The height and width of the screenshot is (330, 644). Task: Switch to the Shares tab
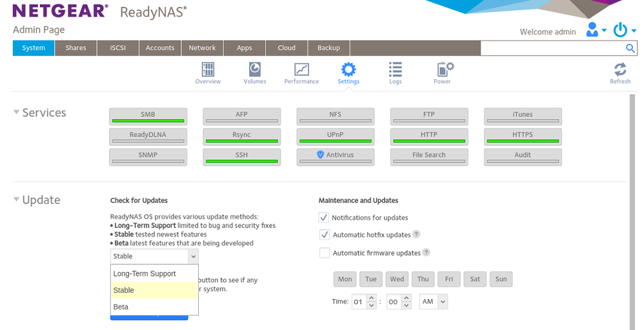(x=76, y=48)
